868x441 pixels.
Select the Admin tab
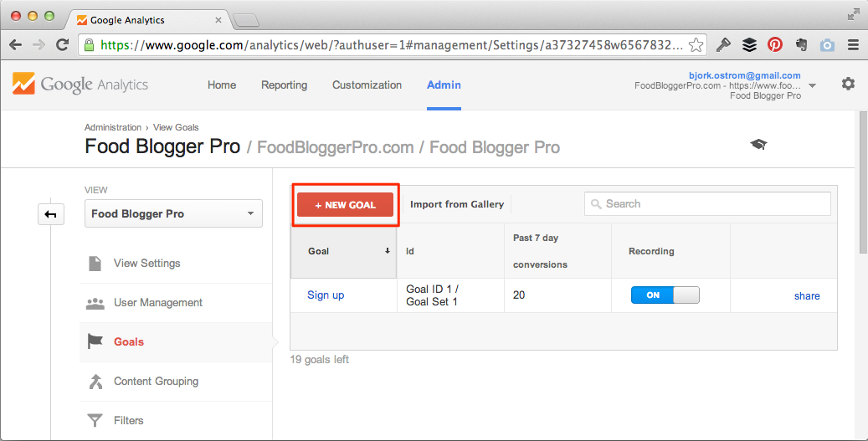coord(444,85)
